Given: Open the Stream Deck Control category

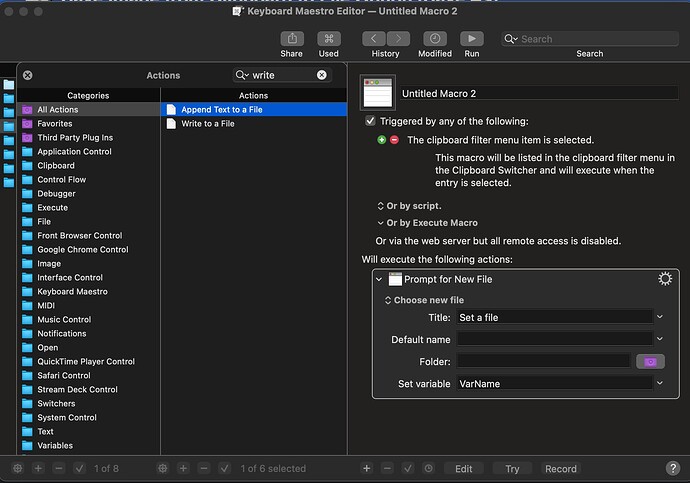Looking at the screenshot, I should [89, 390].
